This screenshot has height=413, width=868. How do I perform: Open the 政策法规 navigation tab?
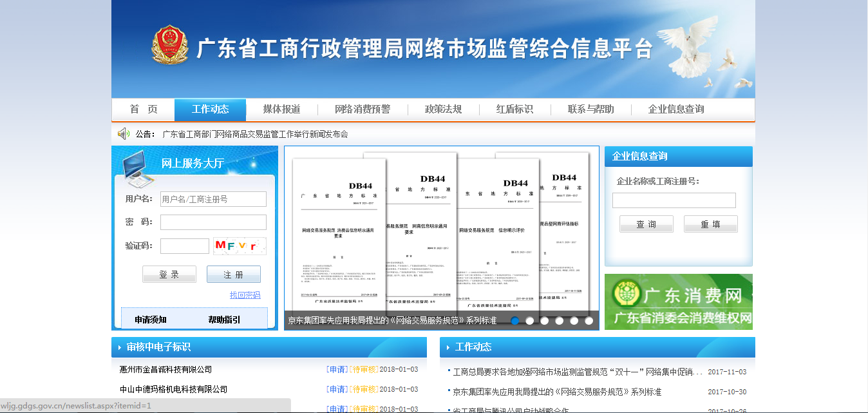(x=443, y=110)
